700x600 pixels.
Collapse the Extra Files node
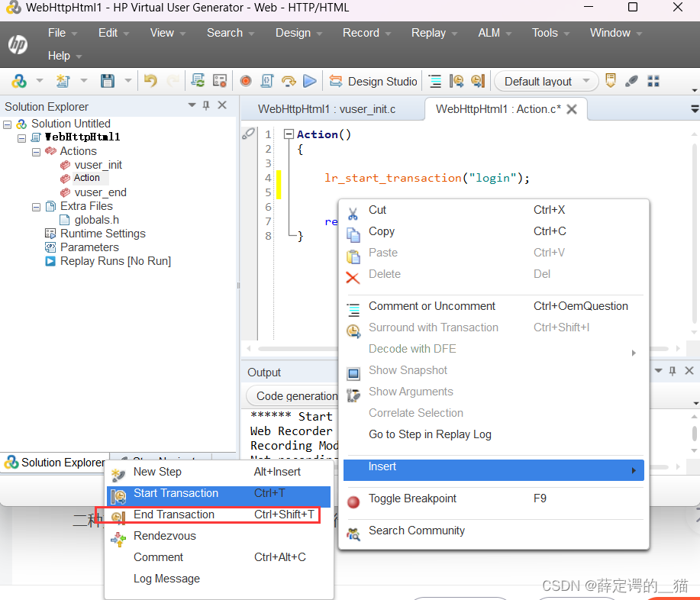coord(36,207)
